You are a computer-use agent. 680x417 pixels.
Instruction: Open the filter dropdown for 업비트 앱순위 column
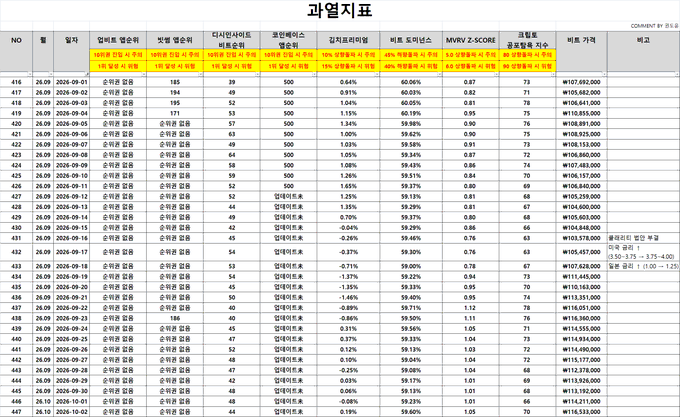click(144, 75)
